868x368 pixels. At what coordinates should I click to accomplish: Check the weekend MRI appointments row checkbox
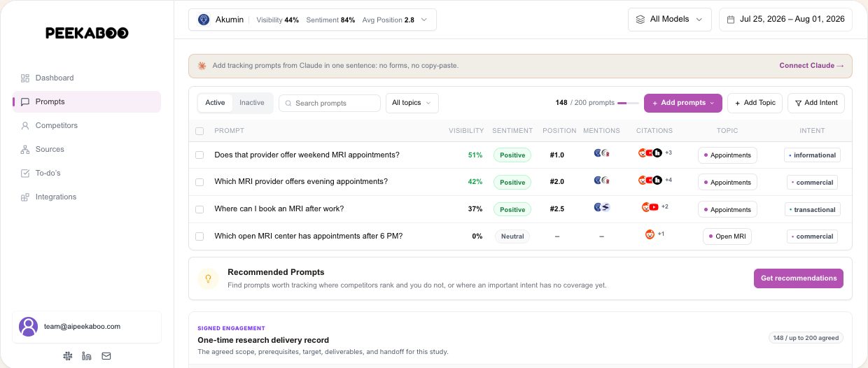point(199,155)
